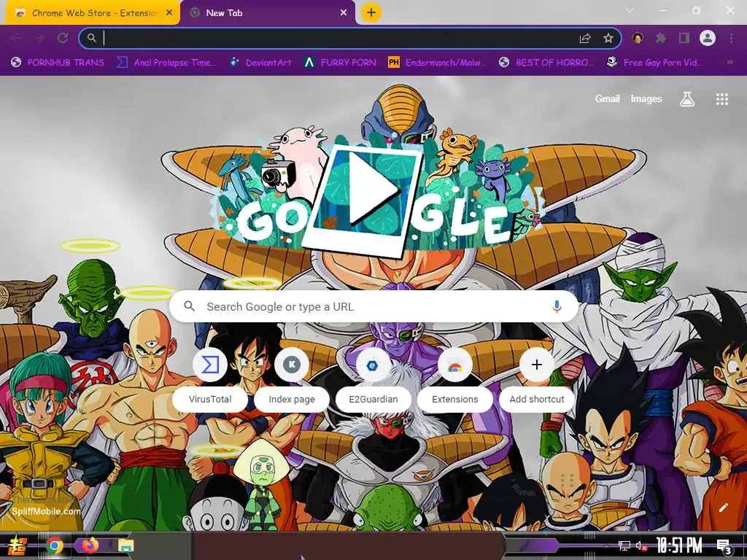Customize this page with the pencil icon
747x560 pixels.
(723, 507)
